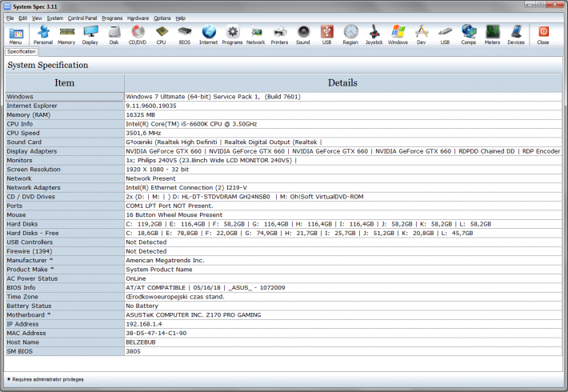Open the Network toolbar icon
568x392 pixels.
(x=256, y=35)
